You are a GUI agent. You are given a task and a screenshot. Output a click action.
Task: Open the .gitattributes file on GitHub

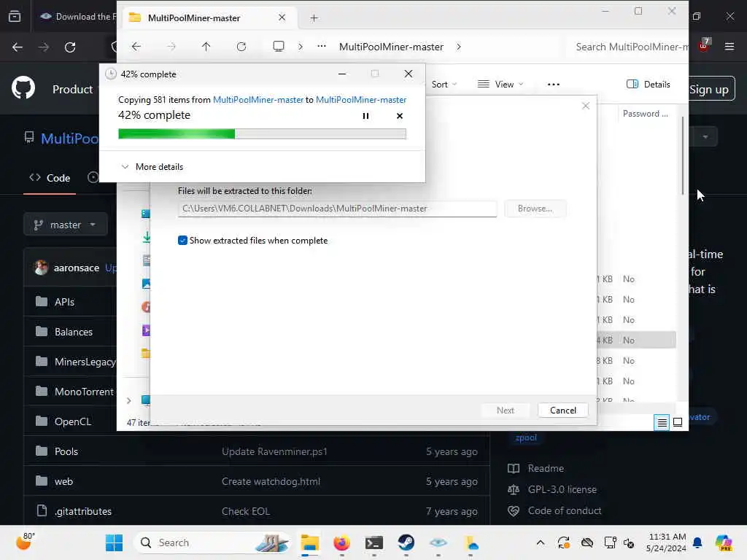[83, 511]
